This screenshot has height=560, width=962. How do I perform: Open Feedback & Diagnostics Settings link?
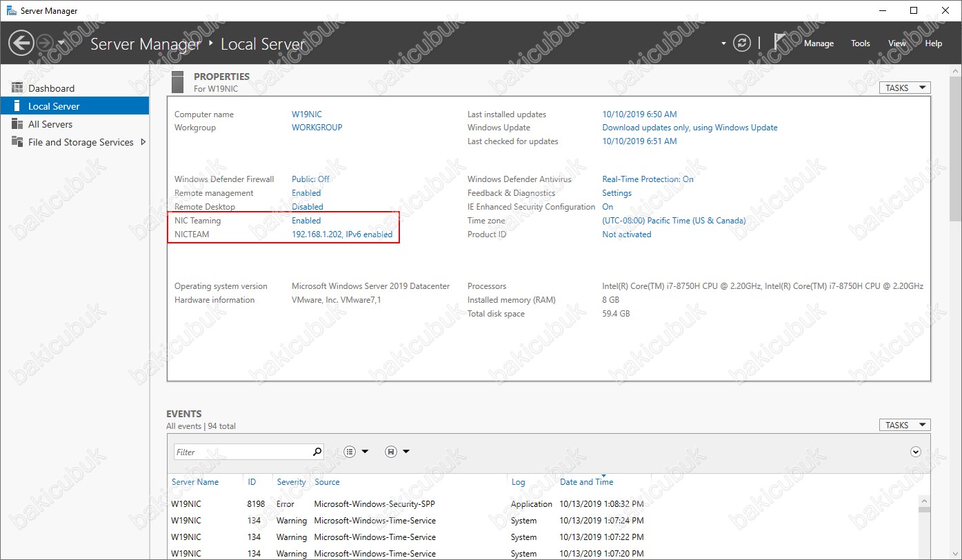617,193
